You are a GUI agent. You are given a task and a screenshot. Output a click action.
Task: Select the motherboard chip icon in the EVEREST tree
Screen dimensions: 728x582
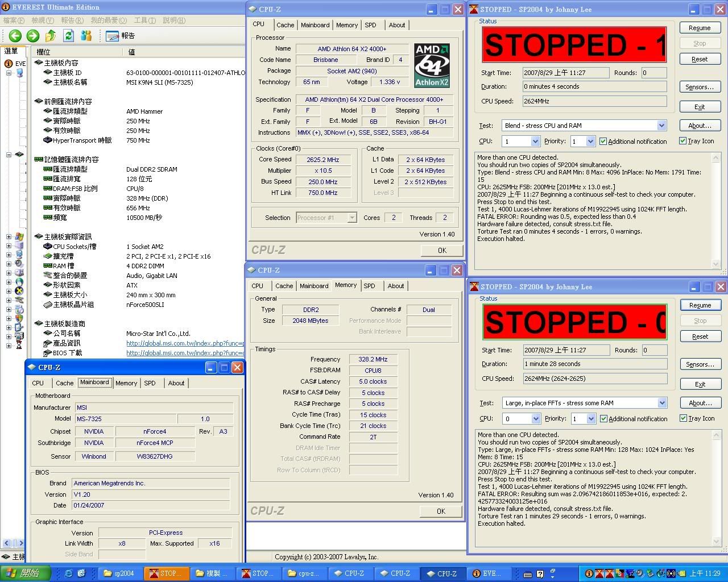(19, 155)
